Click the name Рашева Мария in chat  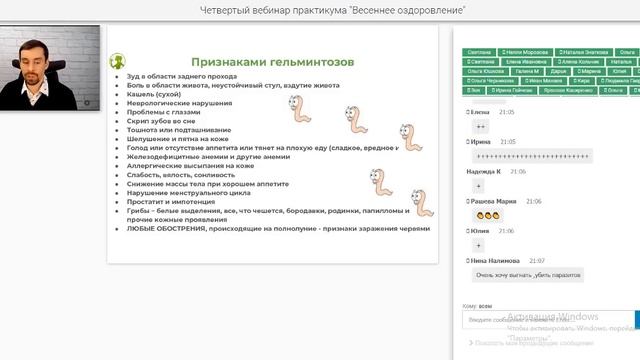coord(493,201)
